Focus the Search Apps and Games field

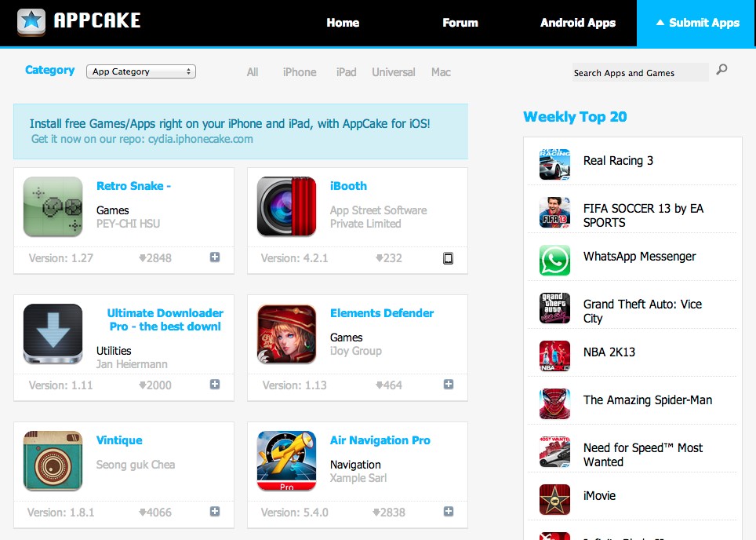[x=640, y=72]
